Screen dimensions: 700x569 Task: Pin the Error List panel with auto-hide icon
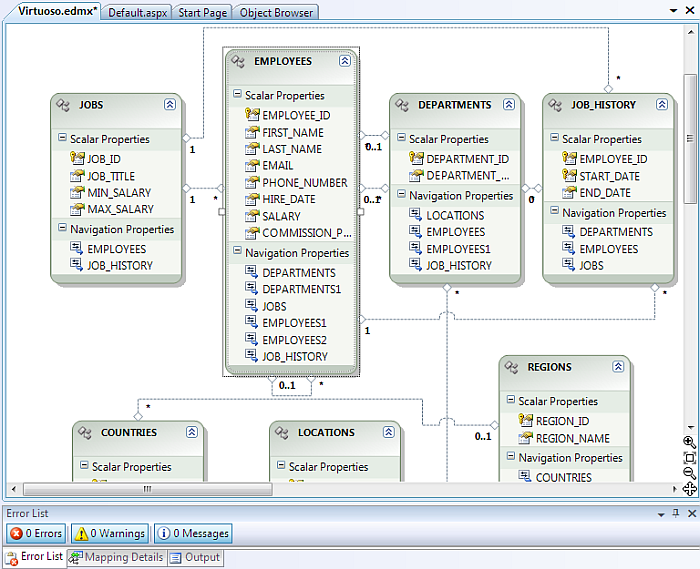point(676,513)
